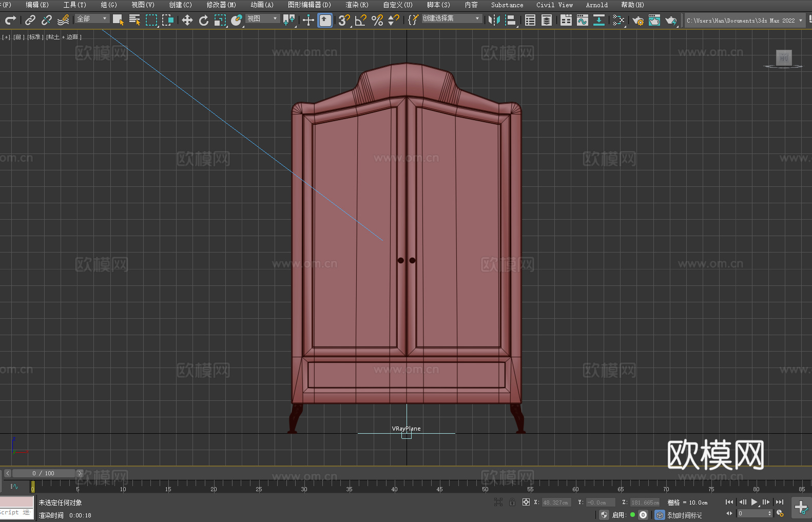This screenshot has height=522, width=812.
Task: Toggle keyboard shortcut override button
Action: 325,20
